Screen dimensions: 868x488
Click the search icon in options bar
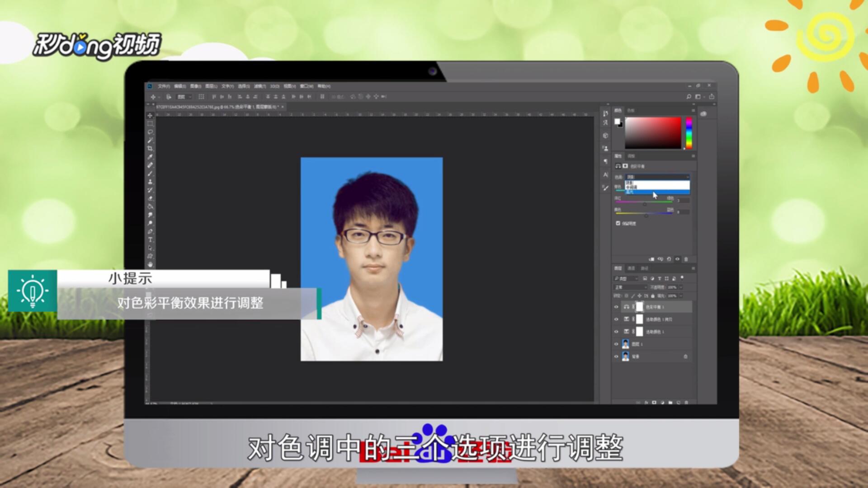pyautogui.click(x=689, y=97)
